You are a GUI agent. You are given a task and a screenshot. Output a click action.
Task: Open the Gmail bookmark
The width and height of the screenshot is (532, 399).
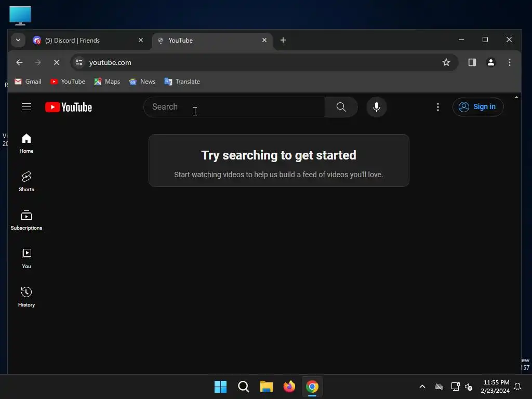point(28,82)
